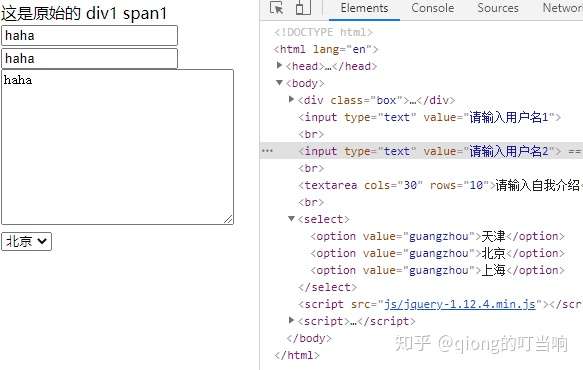Grab the textarea resize handle
Image resolution: width=583 pixels, height=370 pixels.
pos(228,219)
